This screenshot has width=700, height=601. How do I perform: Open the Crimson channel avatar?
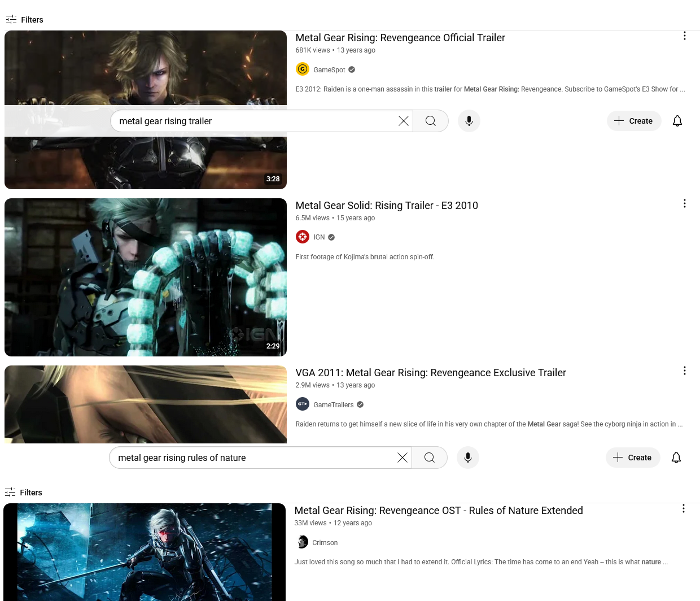pos(301,542)
